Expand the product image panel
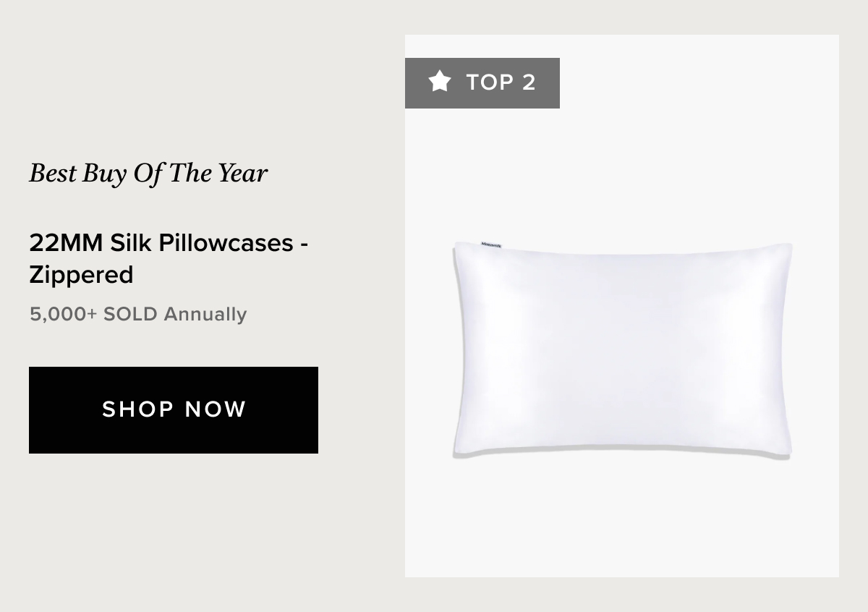Viewport: 868px width, 612px height. [622, 306]
